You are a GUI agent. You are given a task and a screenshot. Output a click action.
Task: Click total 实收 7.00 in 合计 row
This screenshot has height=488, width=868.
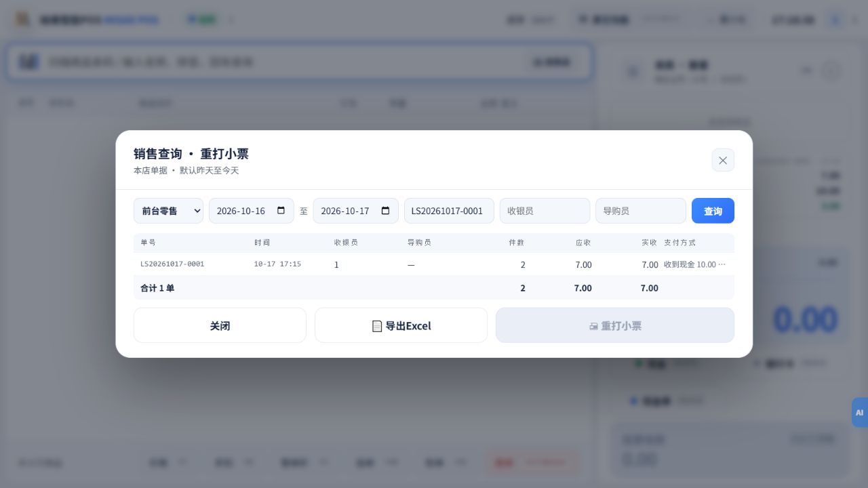[x=650, y=288]
